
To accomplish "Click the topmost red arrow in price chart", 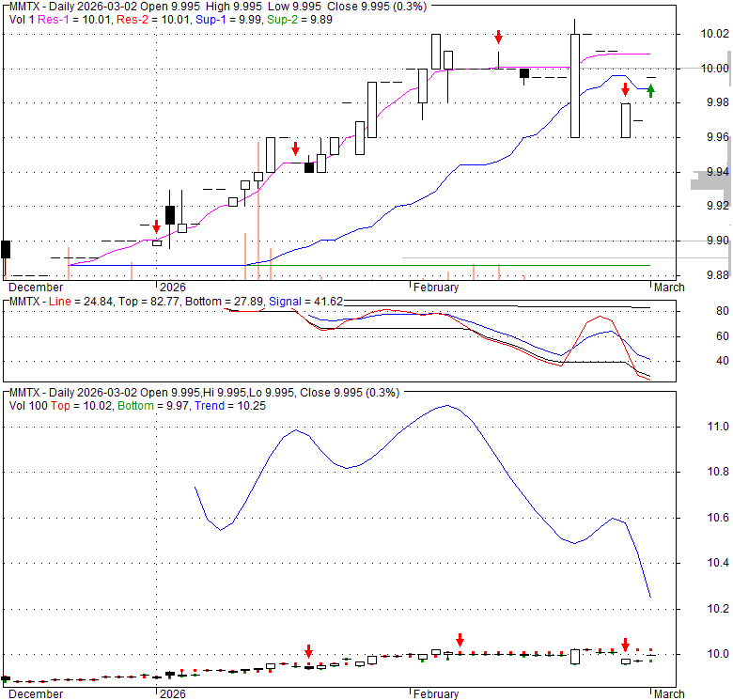I will pos(498,37).
